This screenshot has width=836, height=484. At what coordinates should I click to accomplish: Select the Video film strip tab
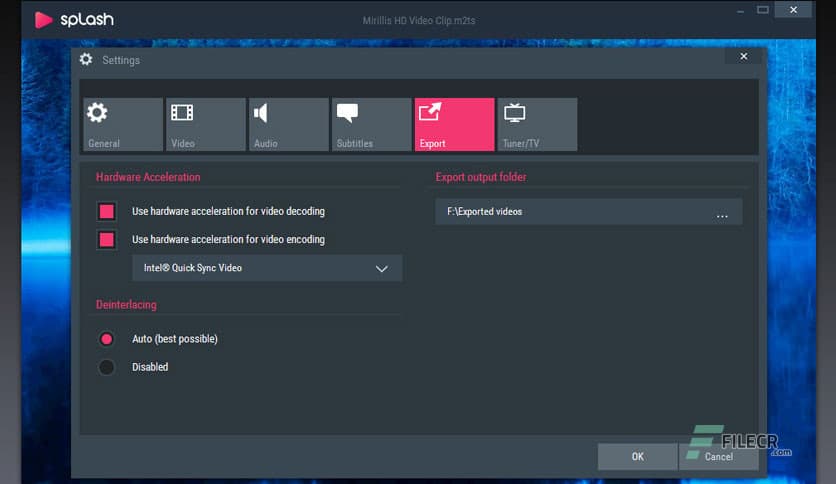coord(205,124)
